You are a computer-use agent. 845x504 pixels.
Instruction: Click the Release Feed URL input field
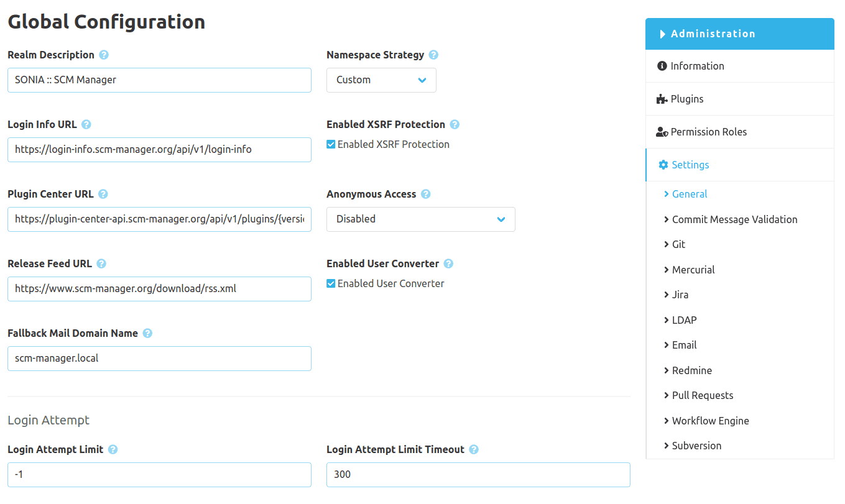click(x=159, y=289)
